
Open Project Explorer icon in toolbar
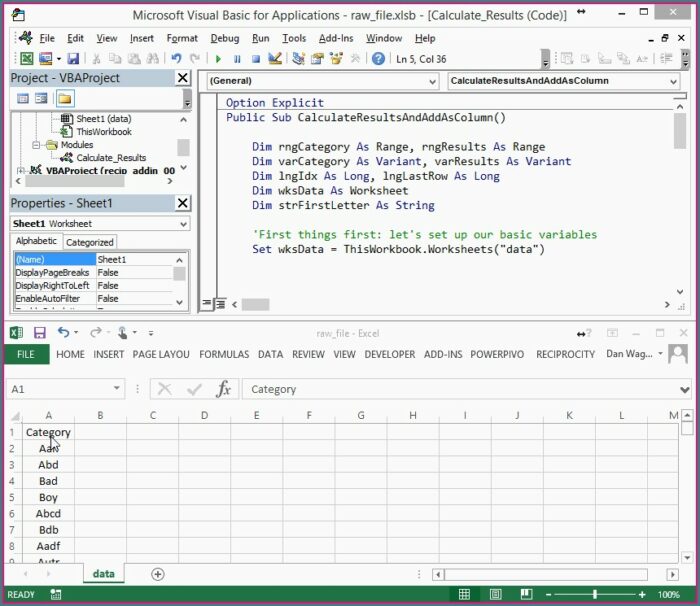point(298,59)
